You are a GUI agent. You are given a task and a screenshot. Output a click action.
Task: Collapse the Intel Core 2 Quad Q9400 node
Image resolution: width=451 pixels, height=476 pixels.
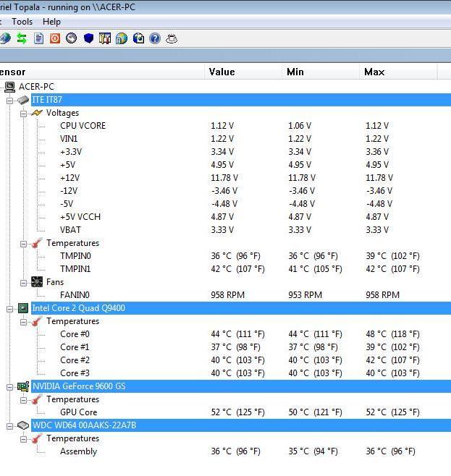[9, 309]
